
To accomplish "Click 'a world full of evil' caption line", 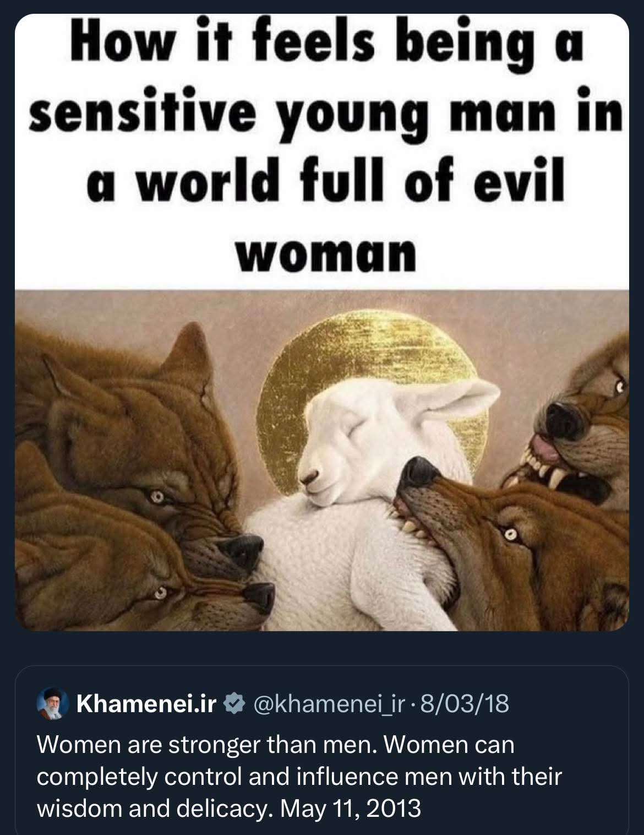I will 325,184.
